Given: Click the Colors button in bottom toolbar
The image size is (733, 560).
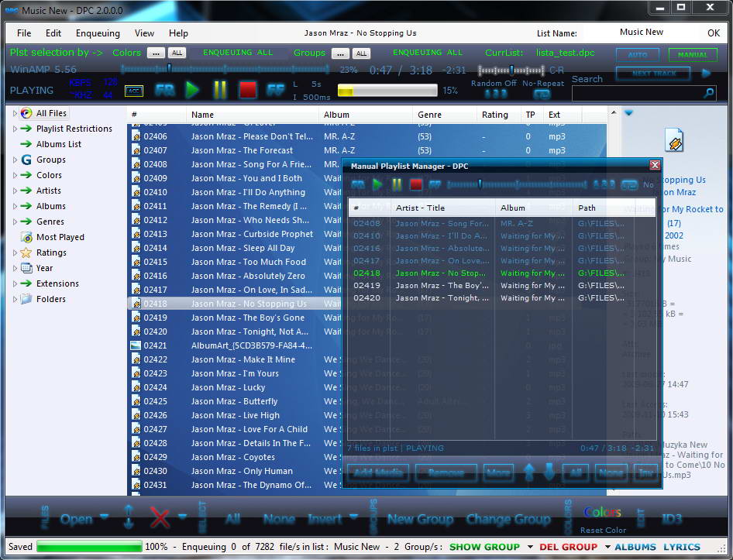Looking at the screenshot, I should (x=603, y=512).
